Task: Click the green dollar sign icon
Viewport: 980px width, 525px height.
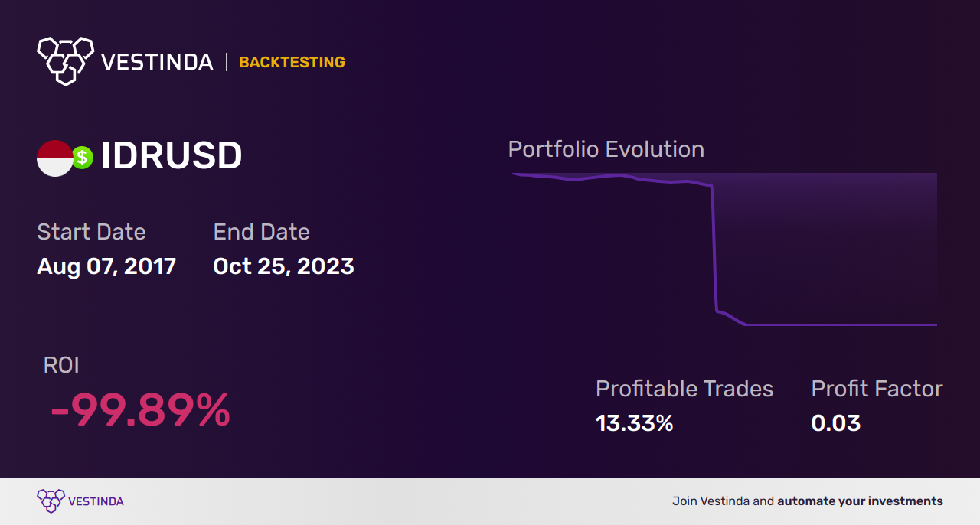Action: tap(83, 158)
